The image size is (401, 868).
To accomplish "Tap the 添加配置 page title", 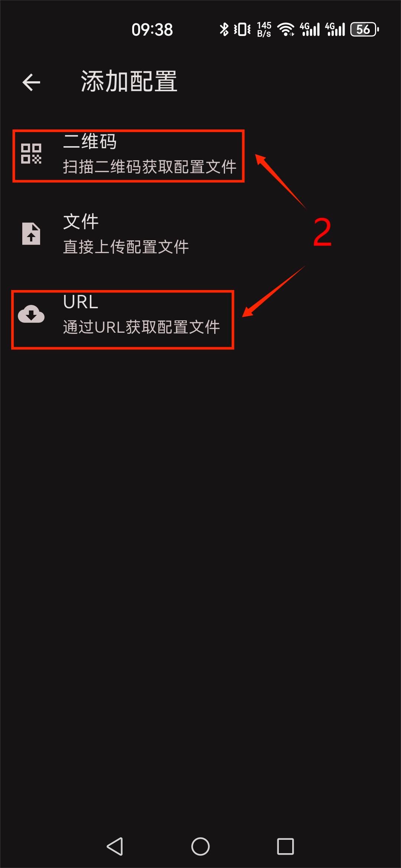I will (129, 81).
